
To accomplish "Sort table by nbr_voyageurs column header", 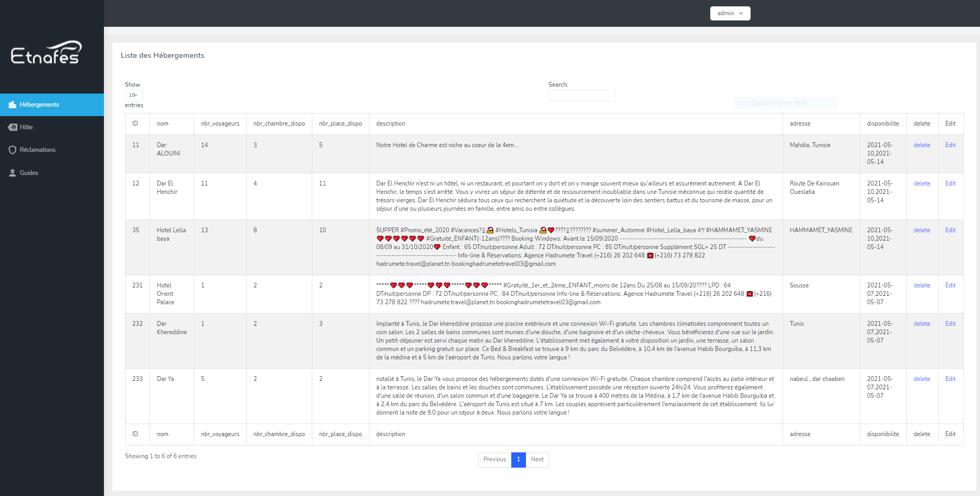I will [x=220, y=124].
